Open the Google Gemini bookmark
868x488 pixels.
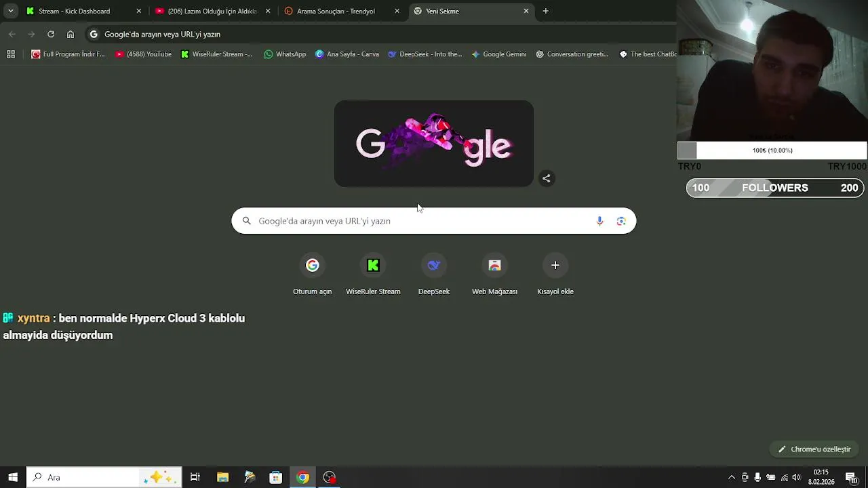498,54
